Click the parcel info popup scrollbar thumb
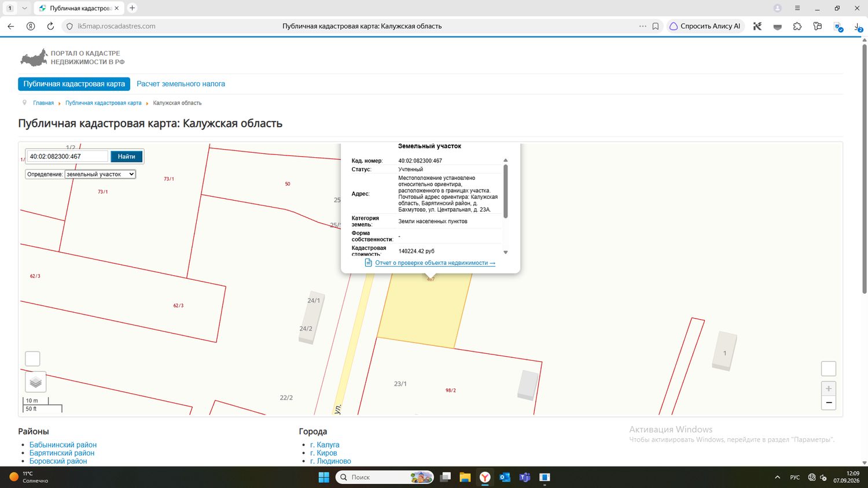The width and height of the screenshot is (868, 488). pyautogui.click(x=506, y=191)
